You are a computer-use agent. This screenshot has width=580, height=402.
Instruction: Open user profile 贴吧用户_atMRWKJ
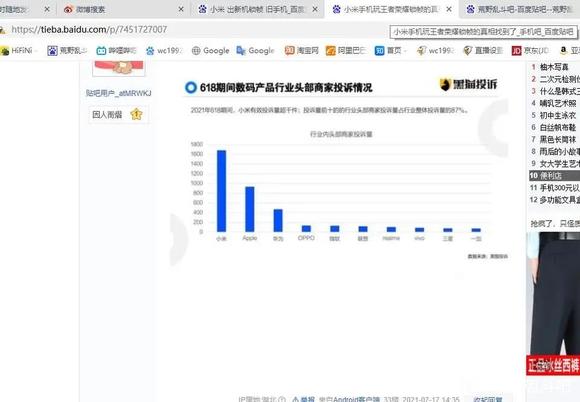118,93
